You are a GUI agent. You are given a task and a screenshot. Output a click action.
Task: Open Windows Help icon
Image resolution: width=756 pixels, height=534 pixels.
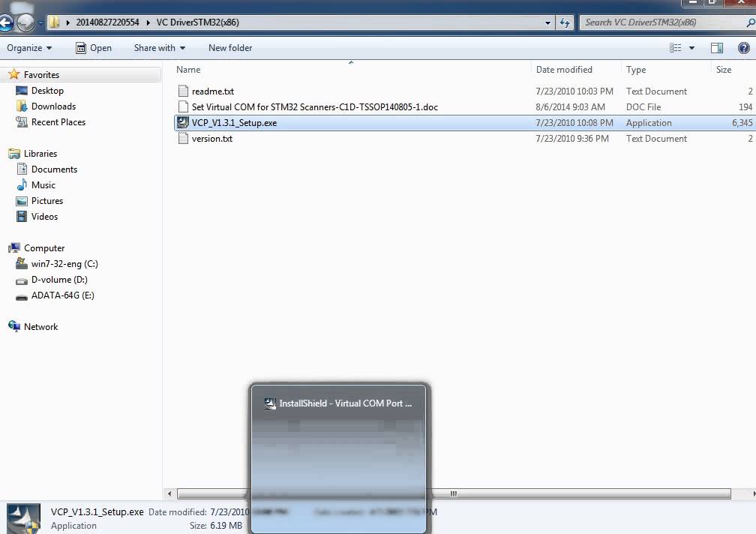pyautogui.click(x=744, y=48)
